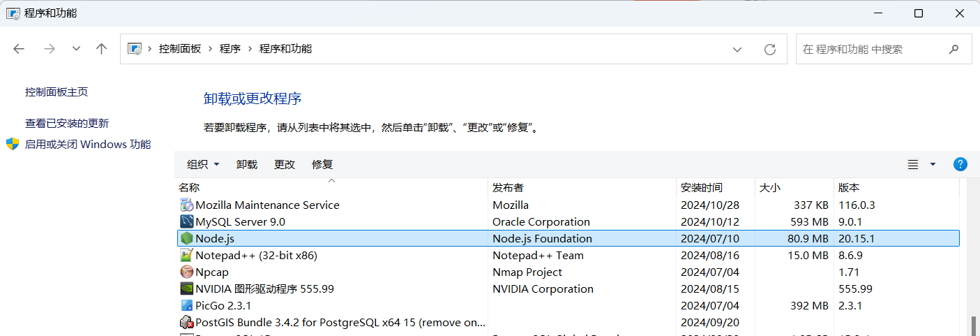Select the Node.js program name
Viewport: 980px width, 336px height.
click(215, 239)
